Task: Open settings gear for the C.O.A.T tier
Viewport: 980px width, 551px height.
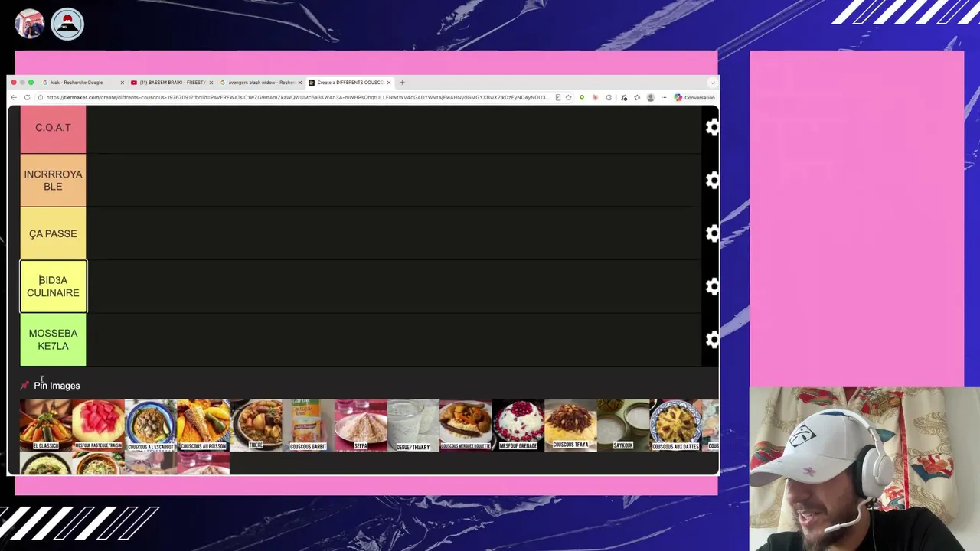Action: pyautogui.click(x=712, y=128)
